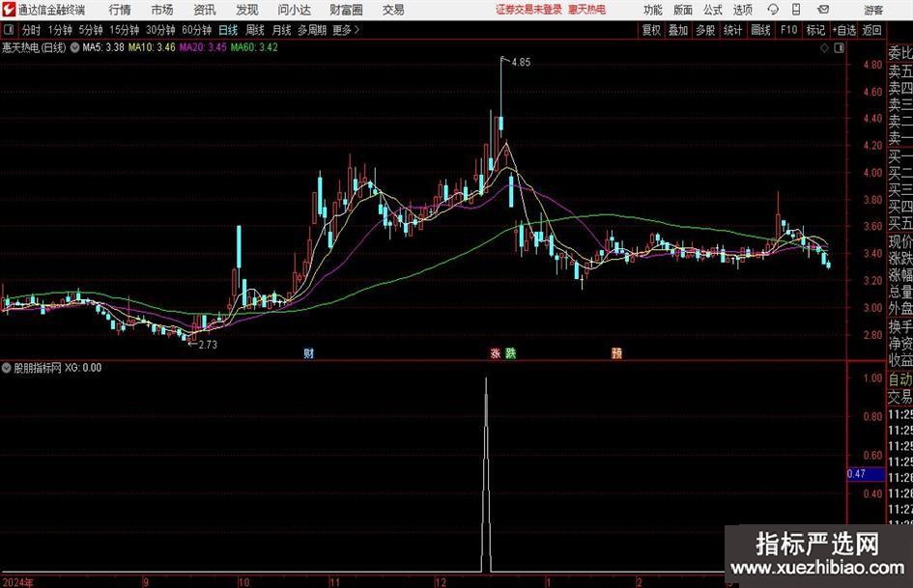The image size is (913, 588).
Task: Click the XG: 0.00 indicator value
Action: (83, 367)
